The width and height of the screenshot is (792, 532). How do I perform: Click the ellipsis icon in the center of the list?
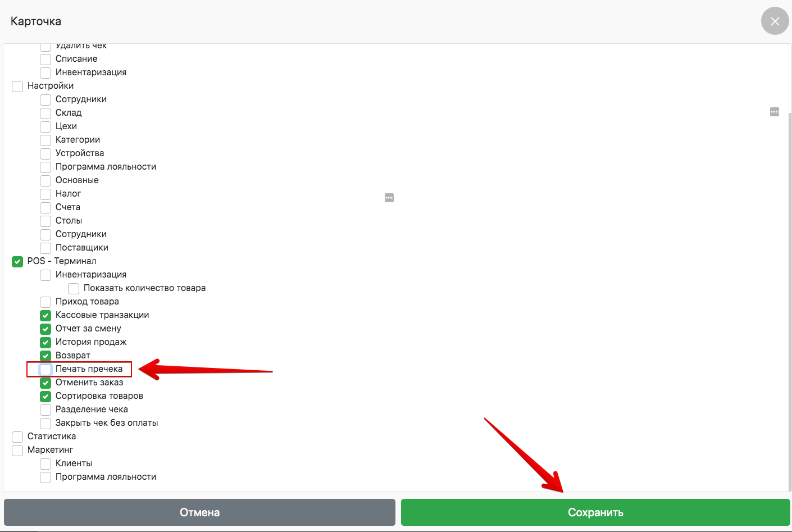[x=389, y=198]
